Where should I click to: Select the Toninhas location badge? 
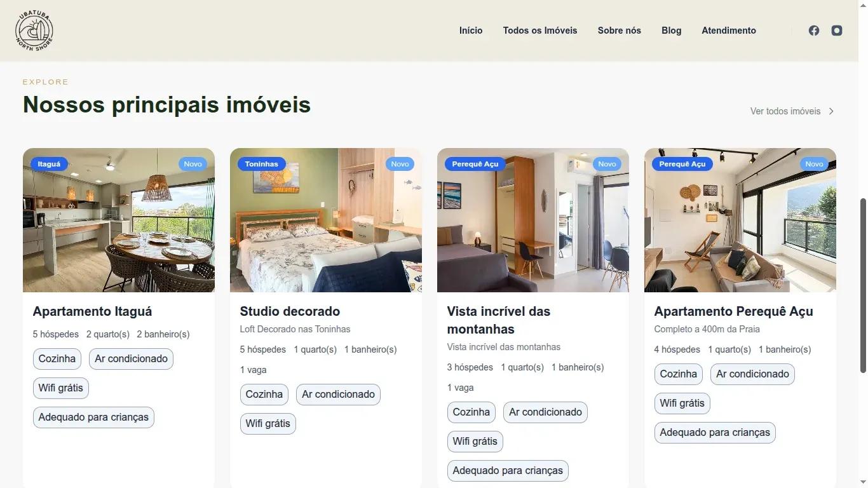[261, 164]
